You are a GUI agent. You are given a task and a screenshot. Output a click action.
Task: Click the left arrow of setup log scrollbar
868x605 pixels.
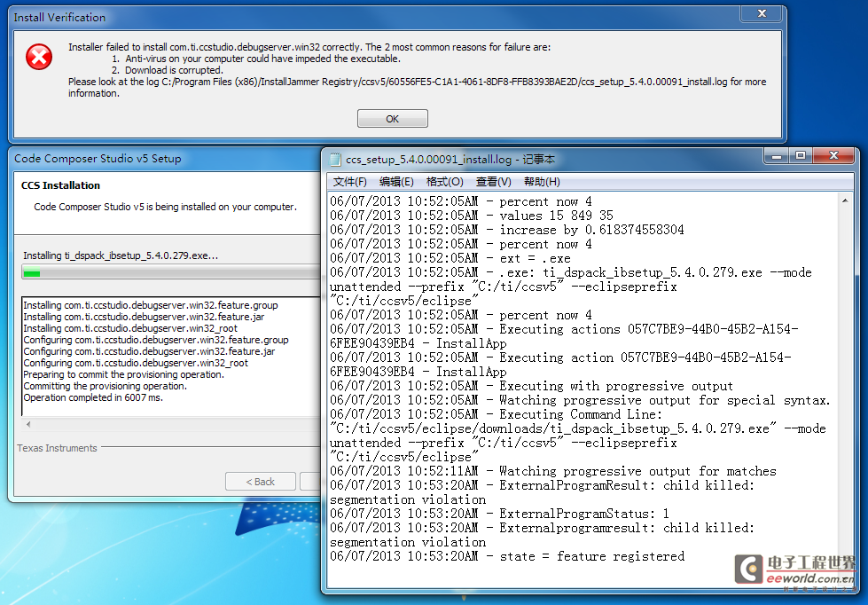coord(28,424)
